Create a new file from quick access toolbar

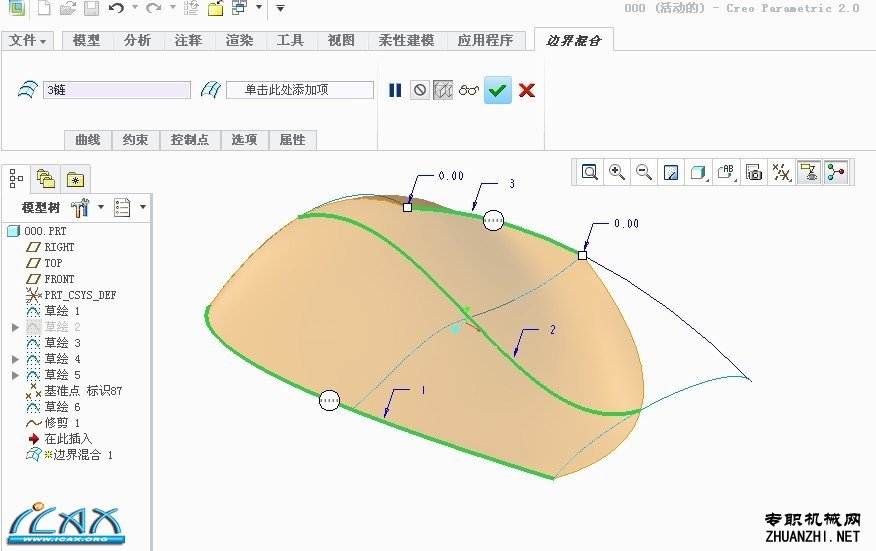point(44,8)
